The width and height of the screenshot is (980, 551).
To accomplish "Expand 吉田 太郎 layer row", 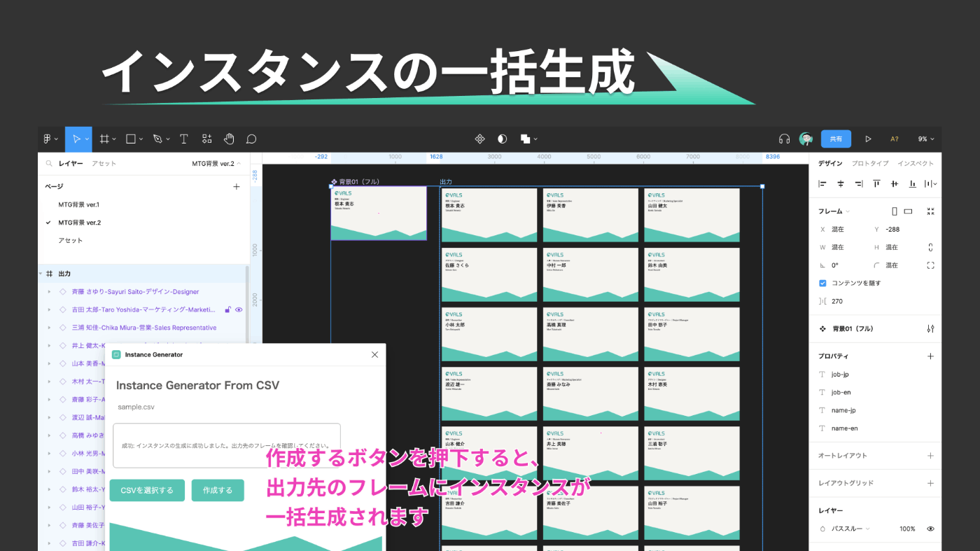I will [x=49, y=309].
